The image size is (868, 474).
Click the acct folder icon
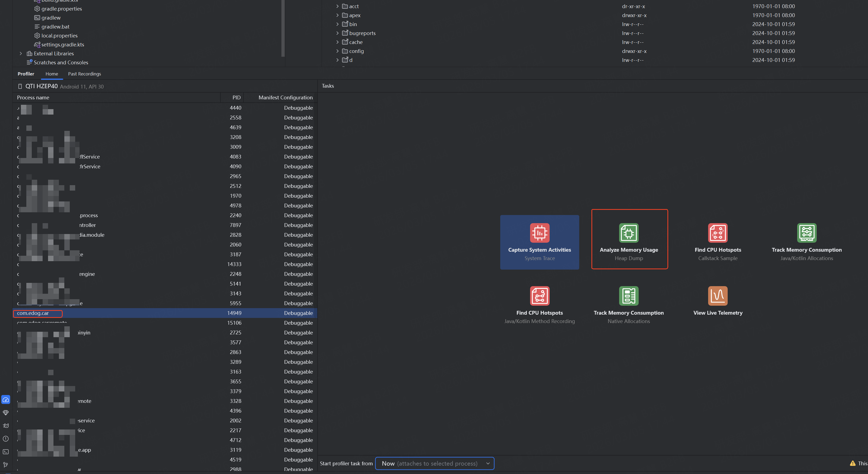345,6
